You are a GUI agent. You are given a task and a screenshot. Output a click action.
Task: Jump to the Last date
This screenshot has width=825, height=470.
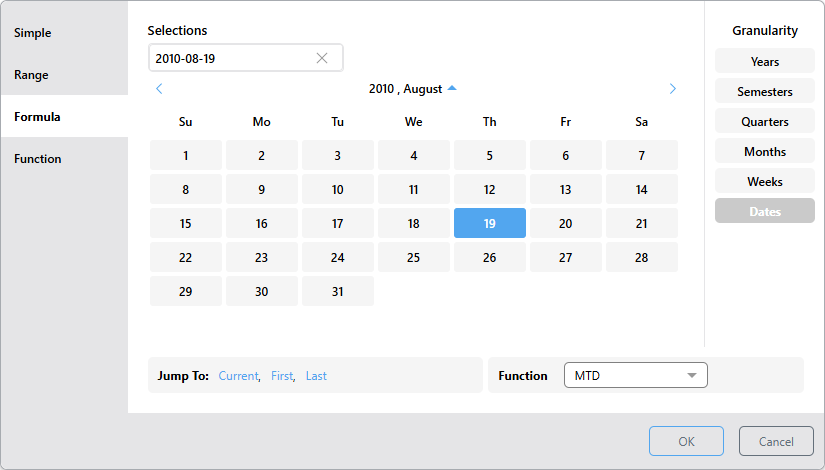pyautogui.click(x=316, y=376)
